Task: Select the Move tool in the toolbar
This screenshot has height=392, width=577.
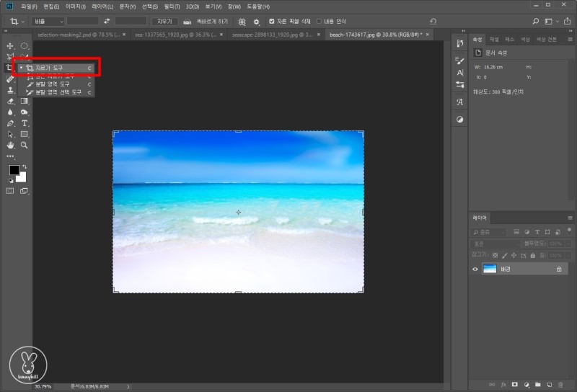Action: [x=10, y=46]
